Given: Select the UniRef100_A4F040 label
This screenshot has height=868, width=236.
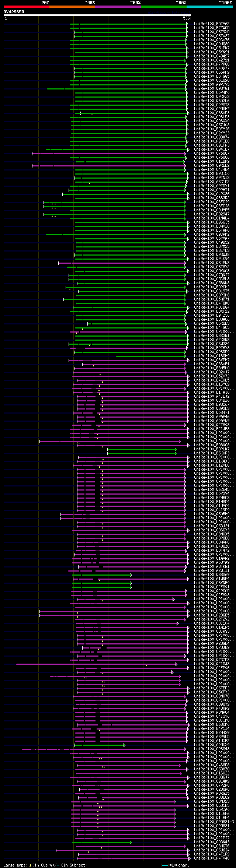Looking at the screenshot, I should click(x=212, y=858).
